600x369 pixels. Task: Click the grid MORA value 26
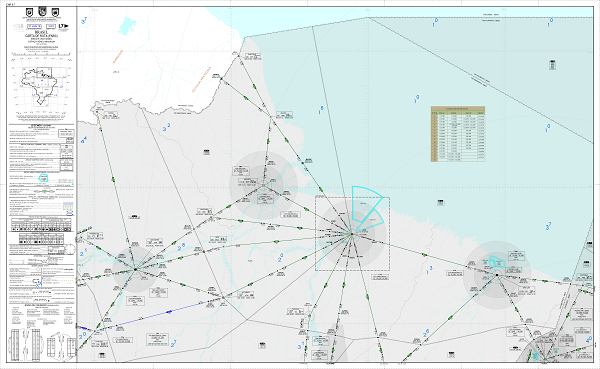pyautogui.click(x=426, y=333)
